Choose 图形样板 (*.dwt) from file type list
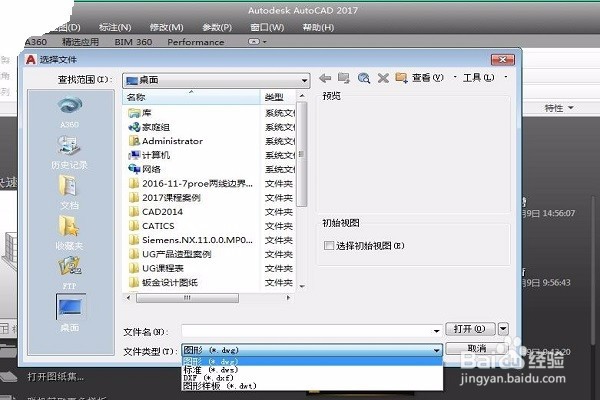600x400 pixels. [312, 386]
